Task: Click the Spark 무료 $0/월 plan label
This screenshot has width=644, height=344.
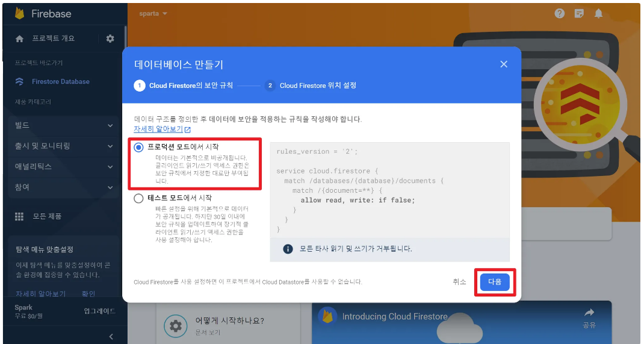Action: (x=29, y=311)
